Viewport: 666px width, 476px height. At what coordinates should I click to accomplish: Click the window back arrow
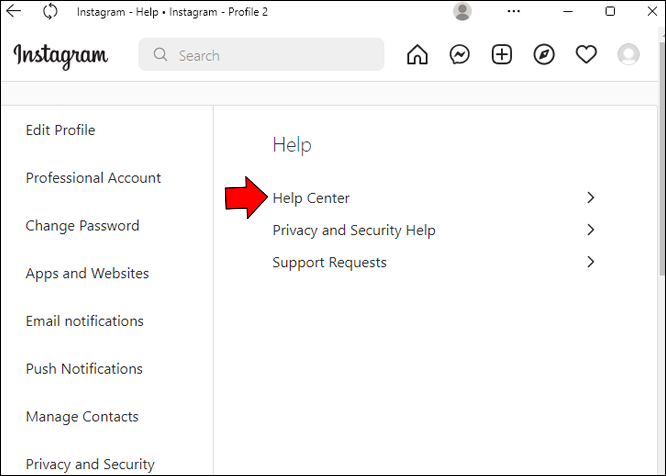coord(15,12)
